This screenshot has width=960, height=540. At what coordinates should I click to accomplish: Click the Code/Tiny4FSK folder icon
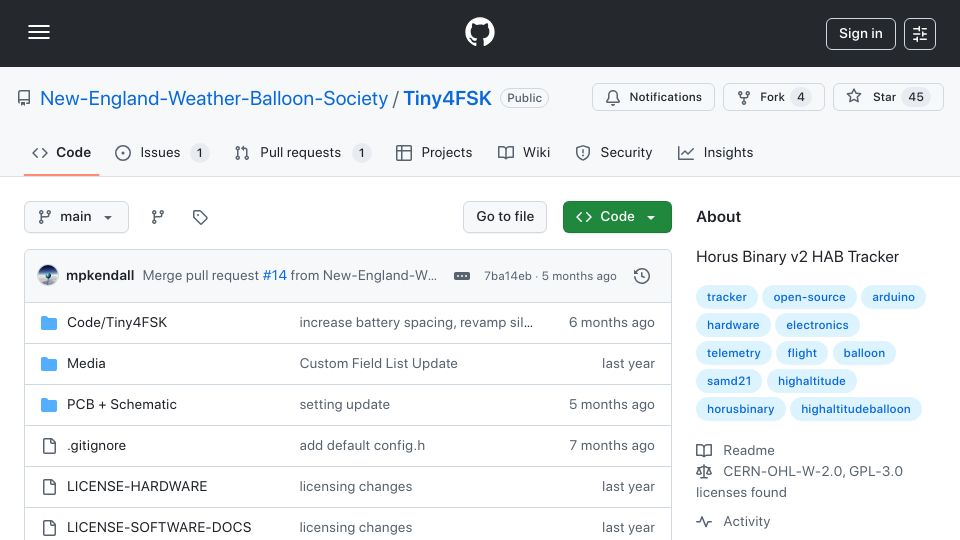[x=49, y=323]
